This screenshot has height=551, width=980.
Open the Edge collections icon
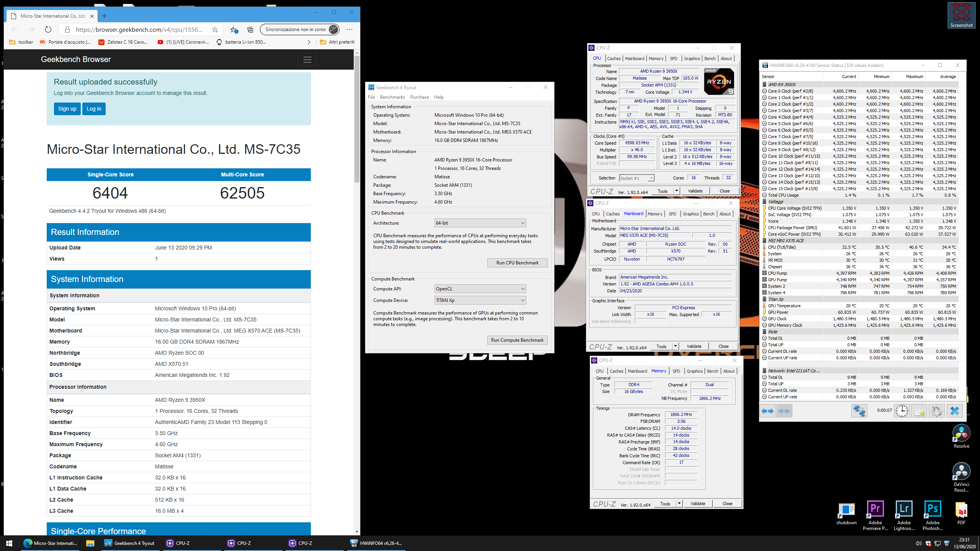point(250,29)
